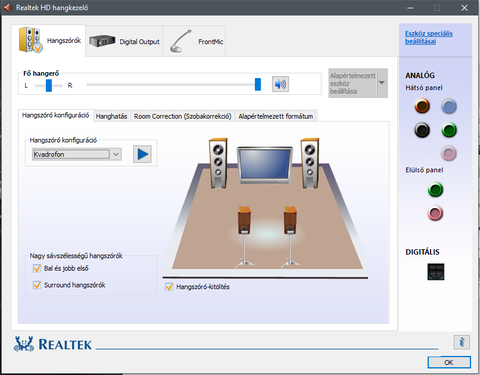Click the main volume slider handle
The image size is (480, 375).
pyautogui.click(x=258, y=84)
